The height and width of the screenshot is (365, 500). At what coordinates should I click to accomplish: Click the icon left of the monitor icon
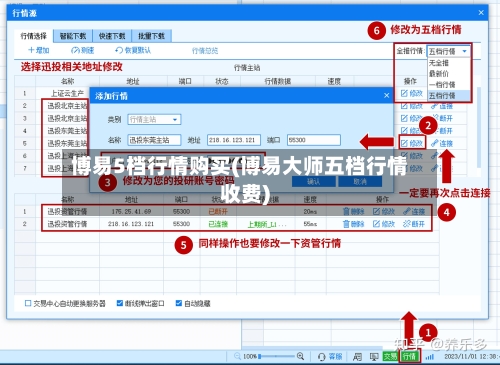point(357,357)
